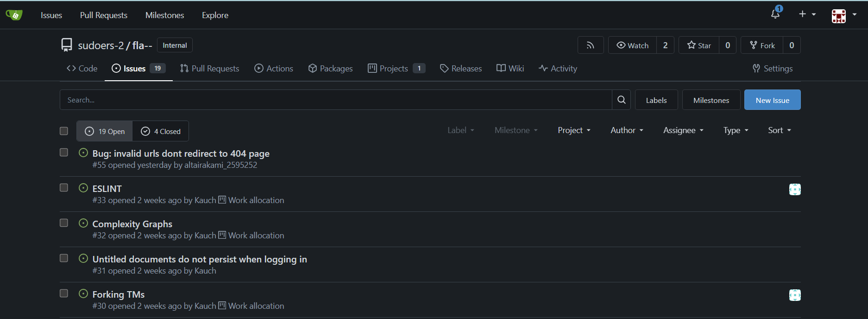Screen dimensions: 868x319
Task: Open the Labels page button
Action: coord(656,100)
